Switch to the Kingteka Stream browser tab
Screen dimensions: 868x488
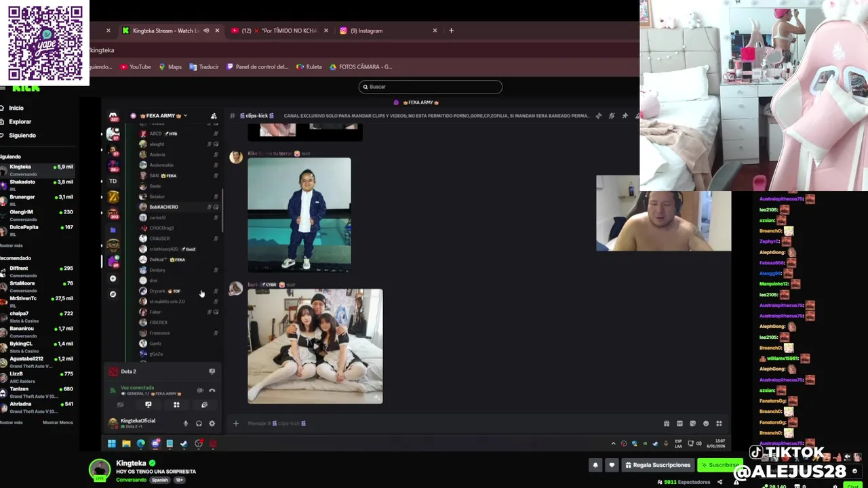click(x=170, y=30)
